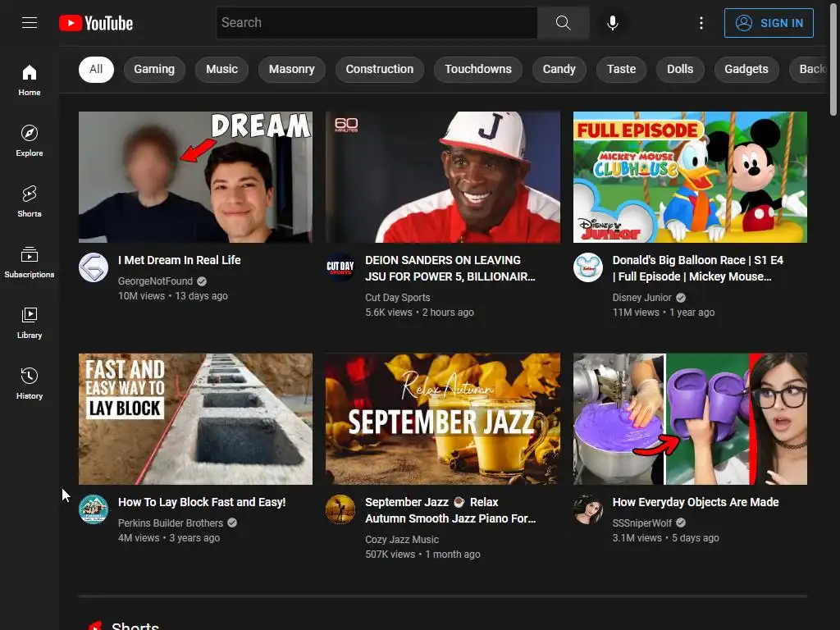Click Disney Junior channel name
840x630 pixels.
(x=641, y=297)
